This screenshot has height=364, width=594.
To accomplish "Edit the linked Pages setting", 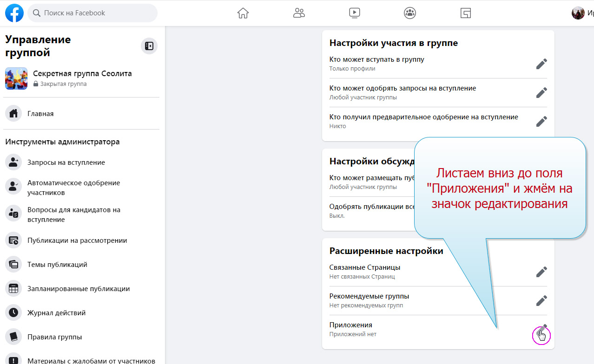I will (541, 272).
